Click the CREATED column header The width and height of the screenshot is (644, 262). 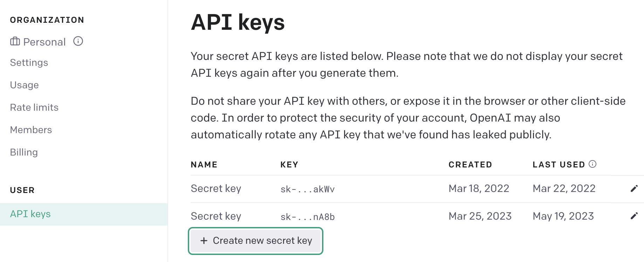click(470, 164)
